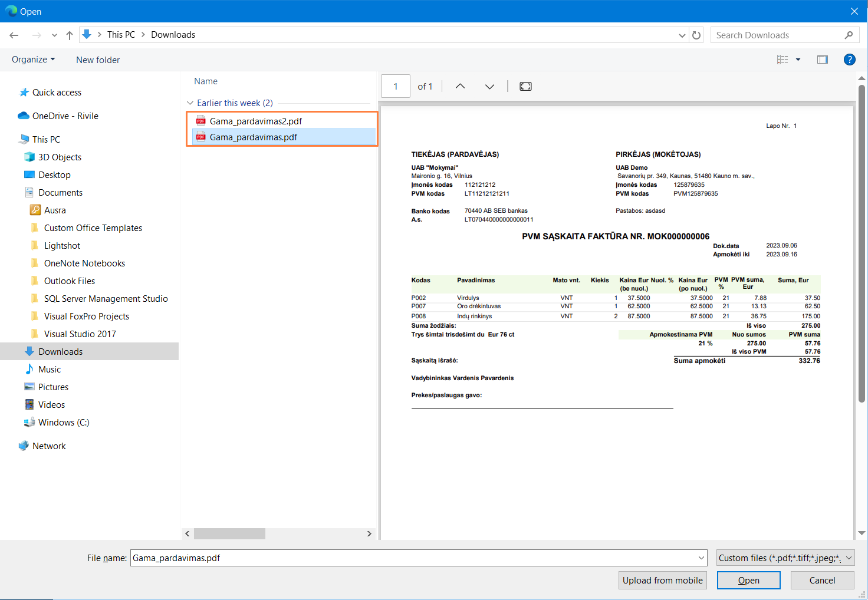Open the address bar history dropdown
Screen dimensions: 868x600
click(x=682, y=35)
